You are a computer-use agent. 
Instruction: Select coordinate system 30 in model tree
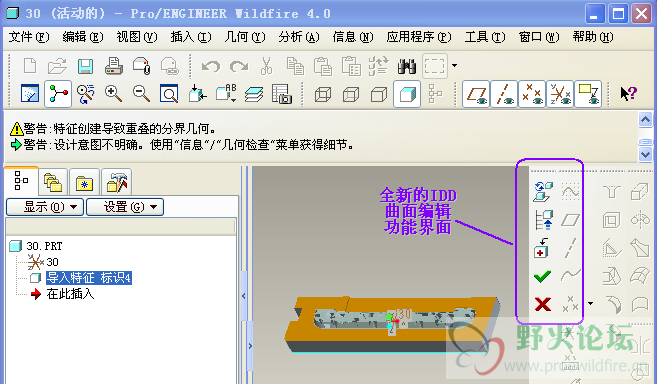tap(52, 262)
